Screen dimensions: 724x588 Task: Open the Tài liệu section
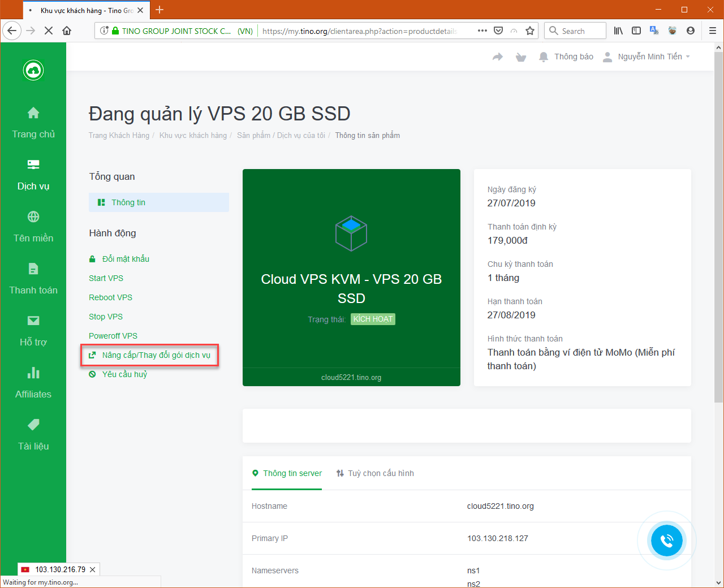pyautogui.click(x=33, y=434)
